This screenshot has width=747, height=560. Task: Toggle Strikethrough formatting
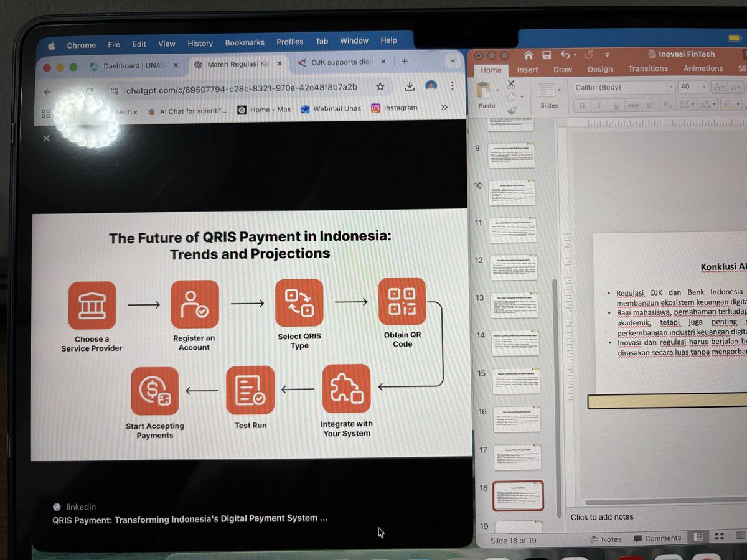(633, 106)
